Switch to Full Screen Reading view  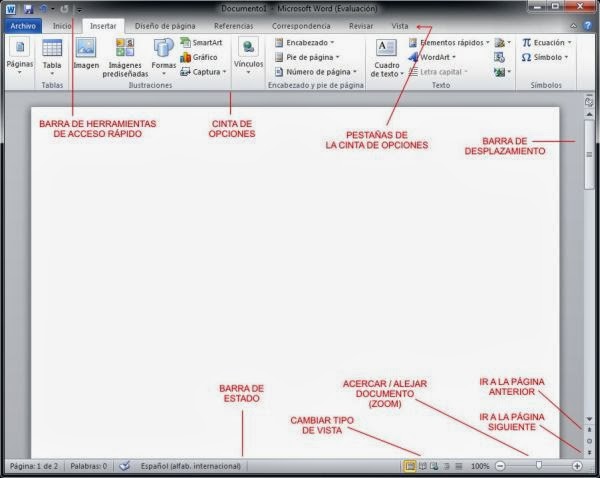[x=422, y=466]
